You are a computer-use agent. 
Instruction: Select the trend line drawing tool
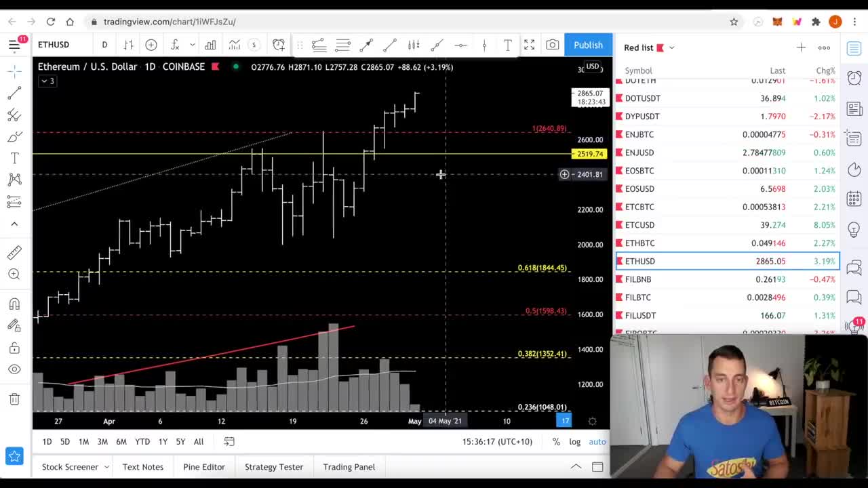click(14, 93)
